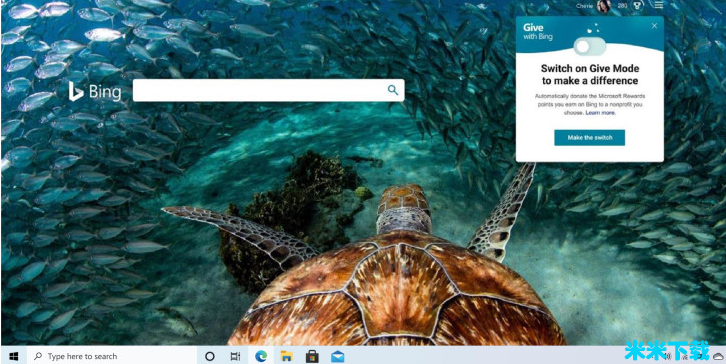Open the Mail app from the taskbar
Screen dimensions: 726x364
(338, 356)
